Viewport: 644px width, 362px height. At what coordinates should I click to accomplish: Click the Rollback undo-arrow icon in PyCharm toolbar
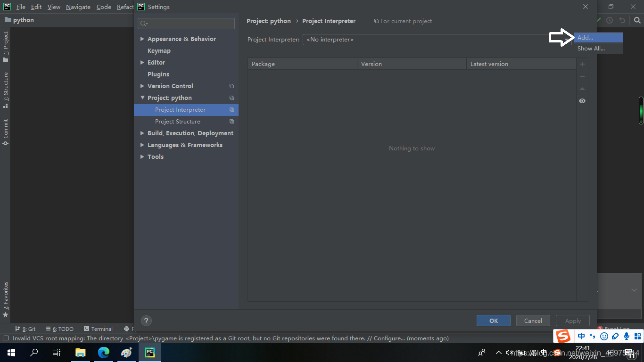[622, 20]
